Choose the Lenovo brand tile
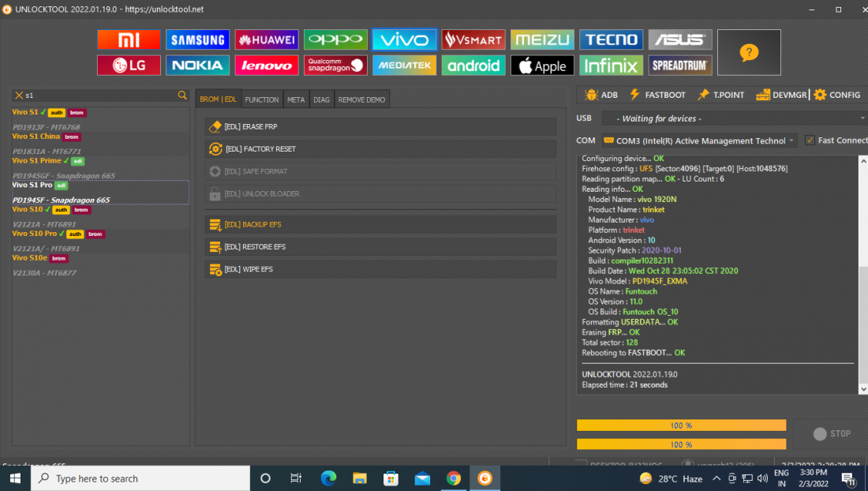This screenshot has height=491, width=868. point(266,66)
